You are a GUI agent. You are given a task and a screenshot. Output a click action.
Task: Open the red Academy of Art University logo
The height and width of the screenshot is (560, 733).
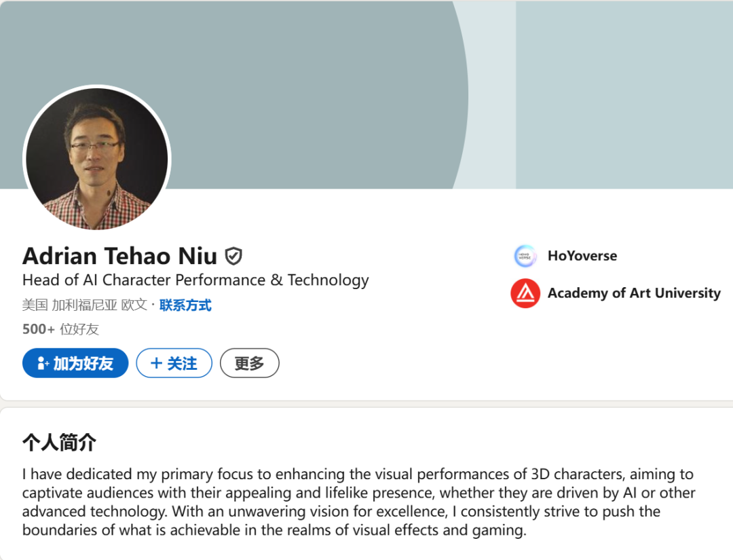(525, 293)
